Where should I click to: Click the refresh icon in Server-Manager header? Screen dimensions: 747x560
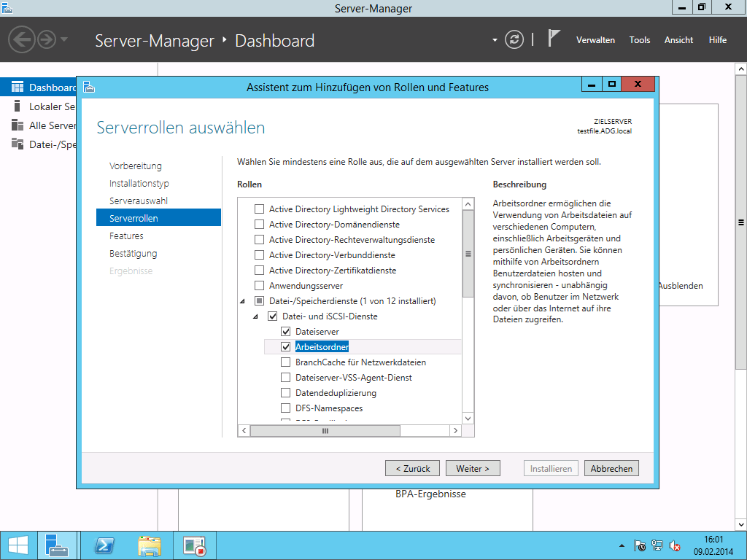[x=514, y=39]
